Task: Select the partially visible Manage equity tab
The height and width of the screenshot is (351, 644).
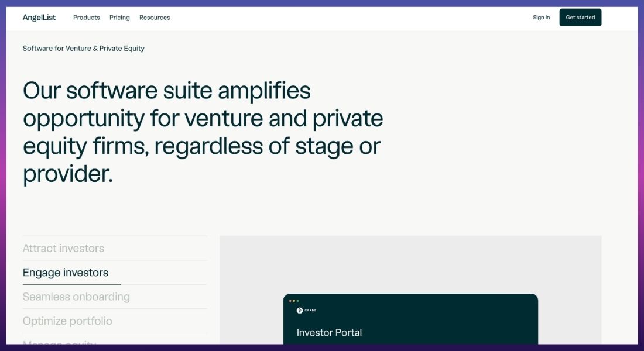Action: pos(60,342)
